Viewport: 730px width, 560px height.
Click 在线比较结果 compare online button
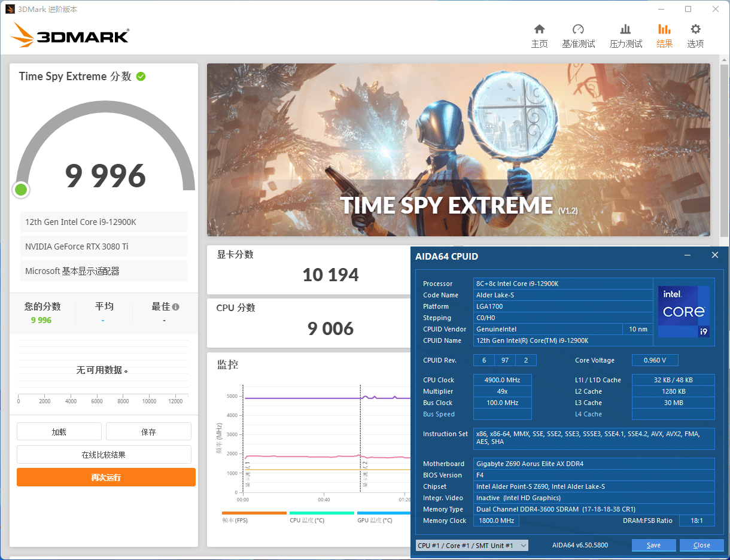(x=104, y=454)
